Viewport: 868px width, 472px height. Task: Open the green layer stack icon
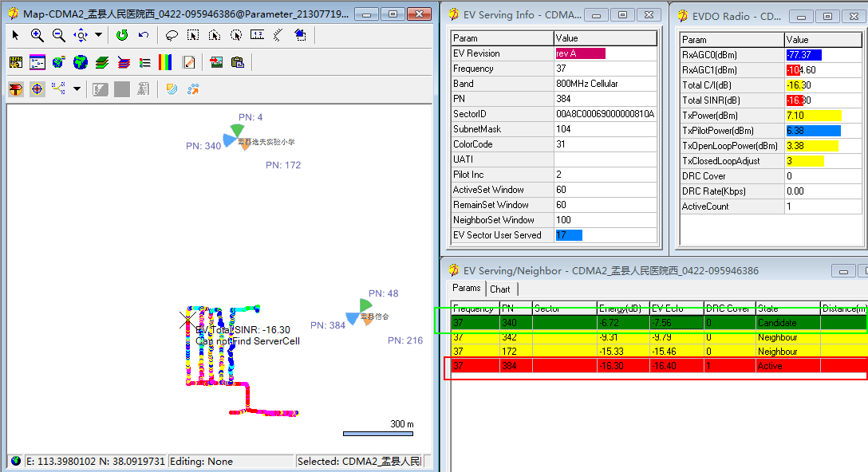(102, 62)
